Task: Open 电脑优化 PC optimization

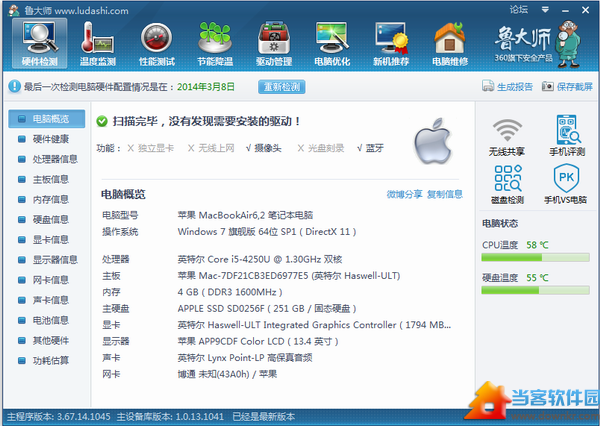Action: tap(332, 44)
